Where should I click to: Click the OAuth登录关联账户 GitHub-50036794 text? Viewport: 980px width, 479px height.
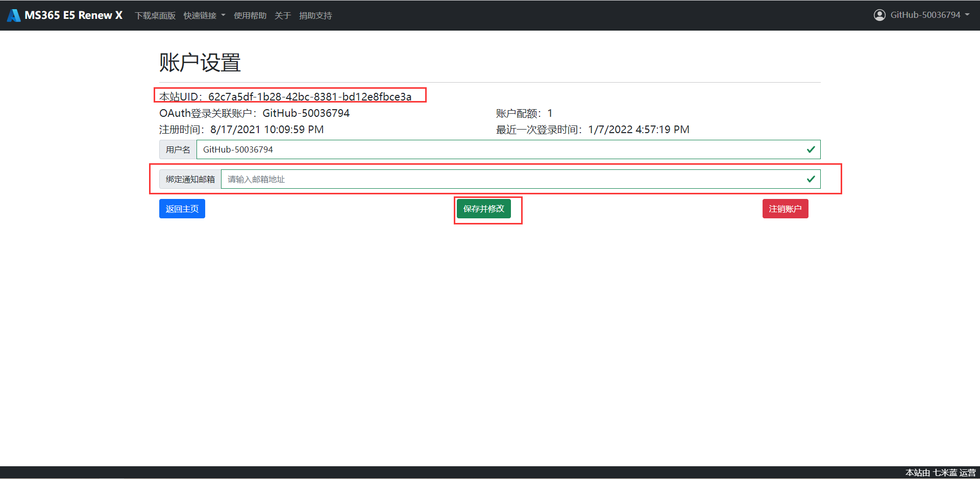pos(254,113)
